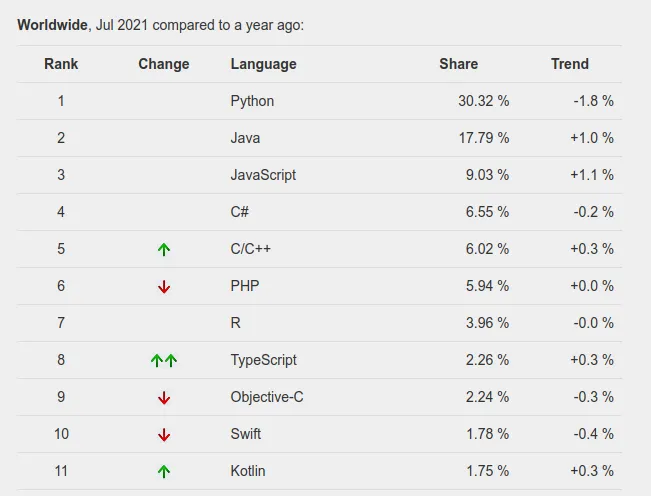Click the bold Worldwide heading text
651x496 pixels.
(52, 25)
